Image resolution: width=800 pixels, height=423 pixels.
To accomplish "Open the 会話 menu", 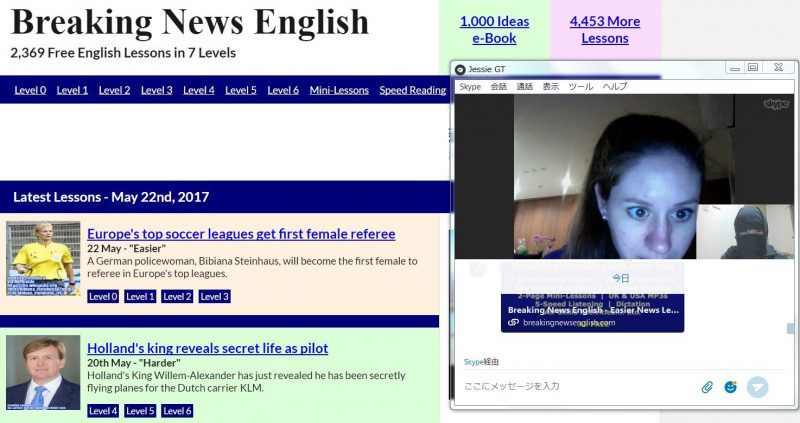I will 498,87.
